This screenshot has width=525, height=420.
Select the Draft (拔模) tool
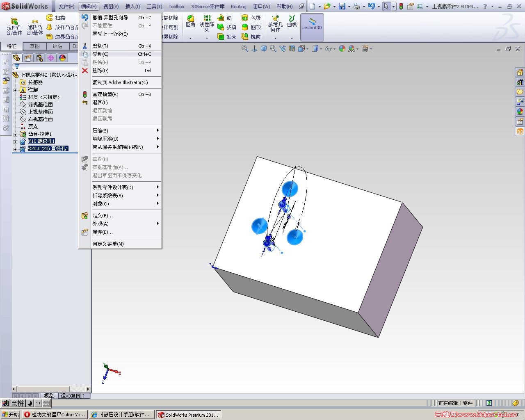click(226, 27)
